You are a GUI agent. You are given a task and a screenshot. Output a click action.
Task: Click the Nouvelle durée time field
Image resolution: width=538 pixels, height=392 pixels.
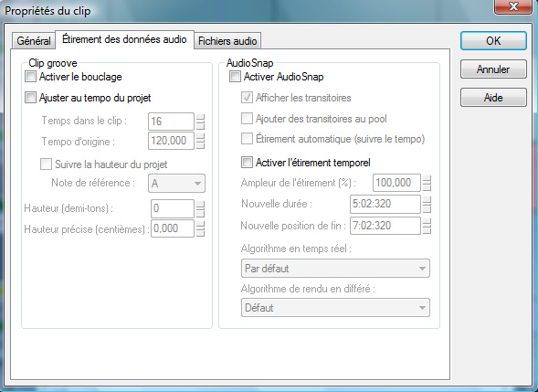pyautogui.click(x=385, y=204)
